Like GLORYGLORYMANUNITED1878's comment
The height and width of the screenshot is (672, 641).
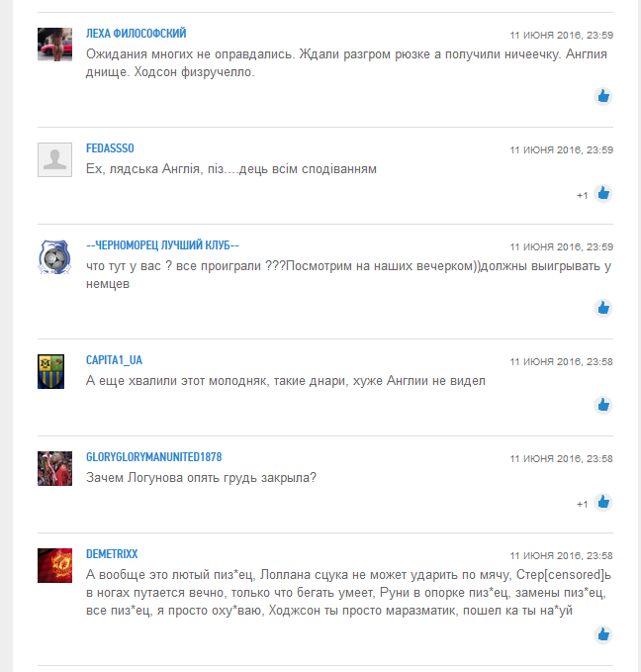pyautogui.click(x=602, y=503)
